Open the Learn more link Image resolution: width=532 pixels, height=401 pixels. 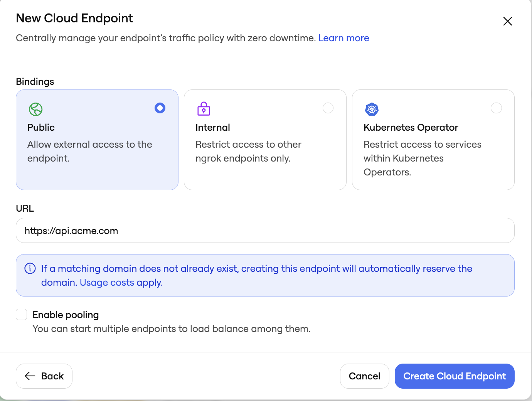tap(343, 38)
